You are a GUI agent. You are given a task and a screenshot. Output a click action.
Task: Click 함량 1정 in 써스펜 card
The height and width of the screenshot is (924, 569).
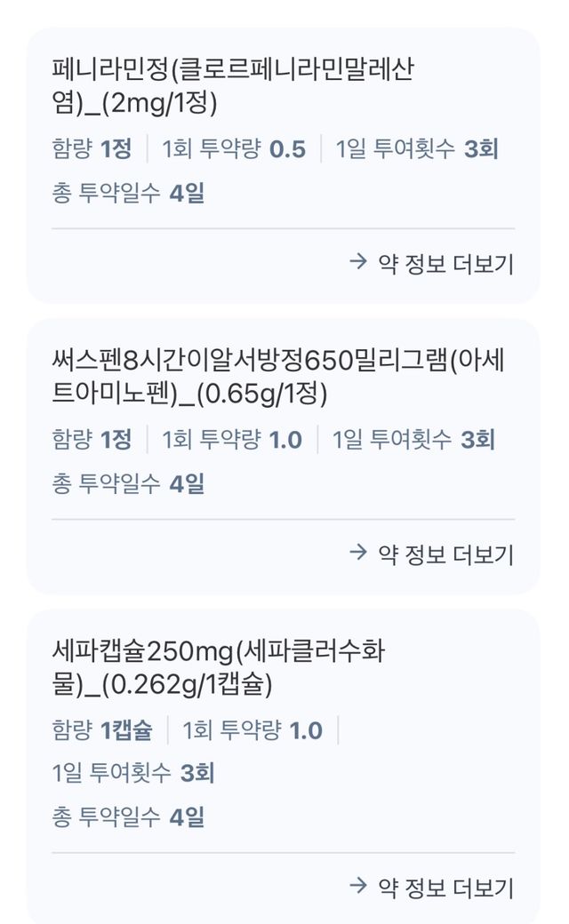pos(92,439)
